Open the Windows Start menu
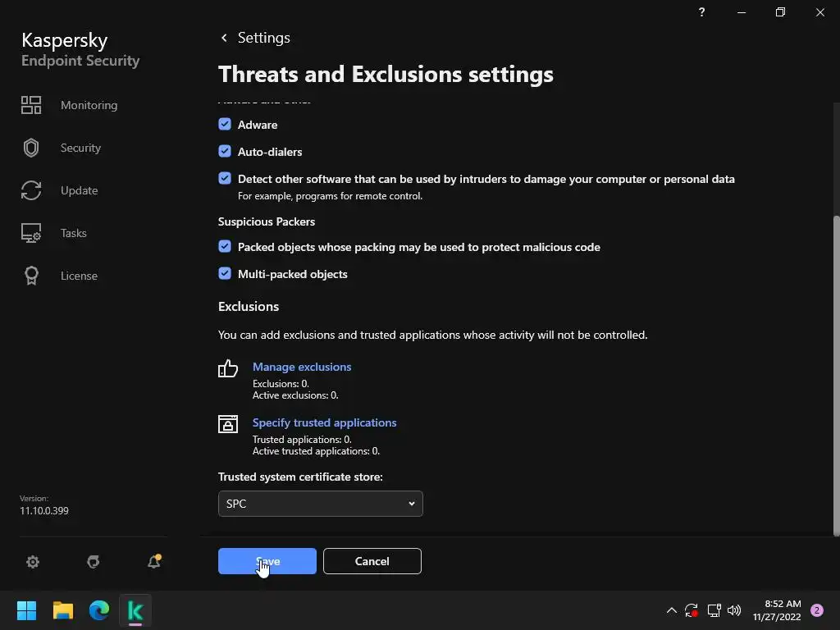 26,610
